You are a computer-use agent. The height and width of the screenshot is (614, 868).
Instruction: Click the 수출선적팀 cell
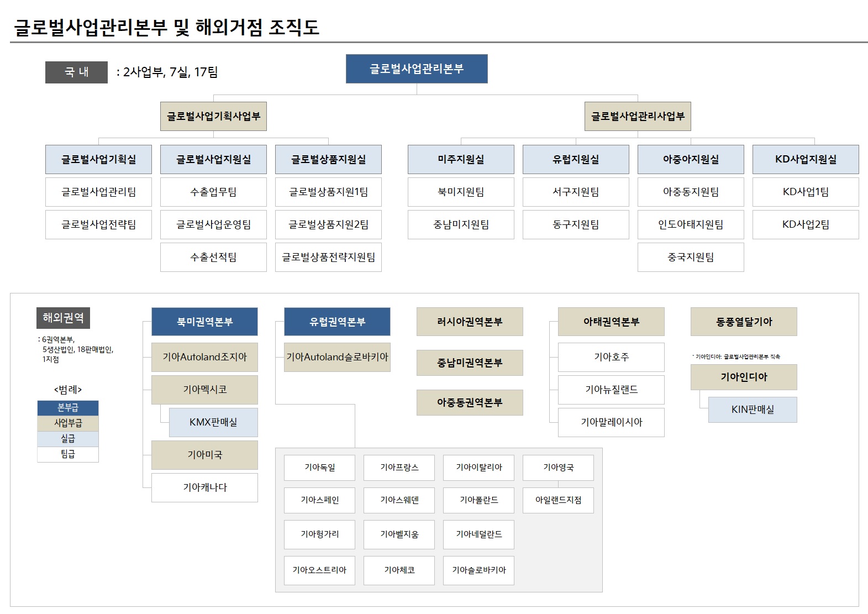[x=213, y=257]
